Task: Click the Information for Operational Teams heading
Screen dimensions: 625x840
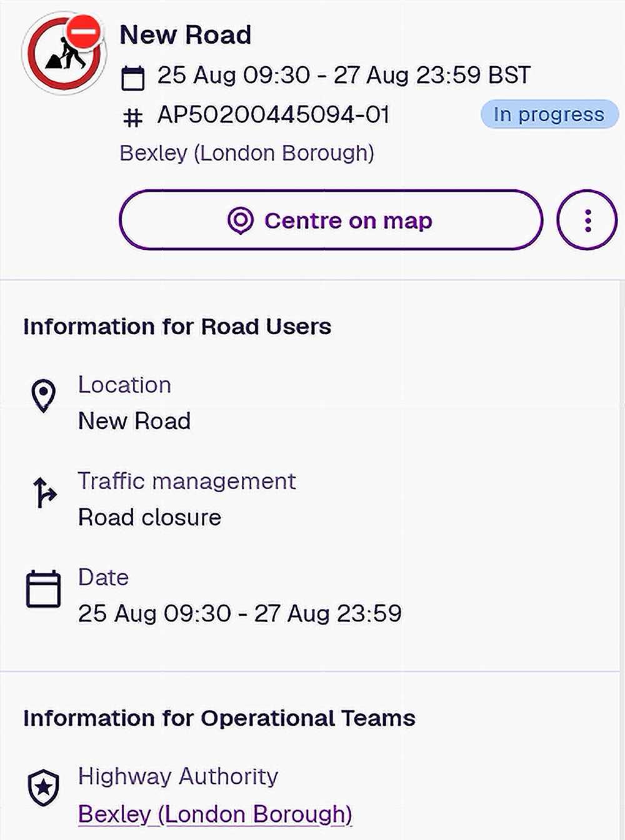Action: (219, 718)
